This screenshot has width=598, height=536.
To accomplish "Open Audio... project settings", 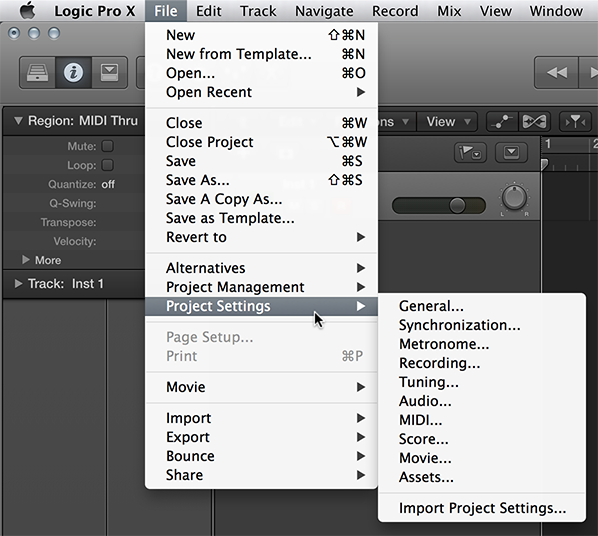I will [x=482, y=401].
